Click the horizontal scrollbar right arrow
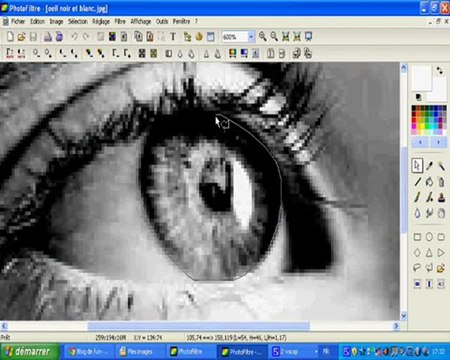Image resolution: width=450 pixels, height=360 pixels. (396, 326)
